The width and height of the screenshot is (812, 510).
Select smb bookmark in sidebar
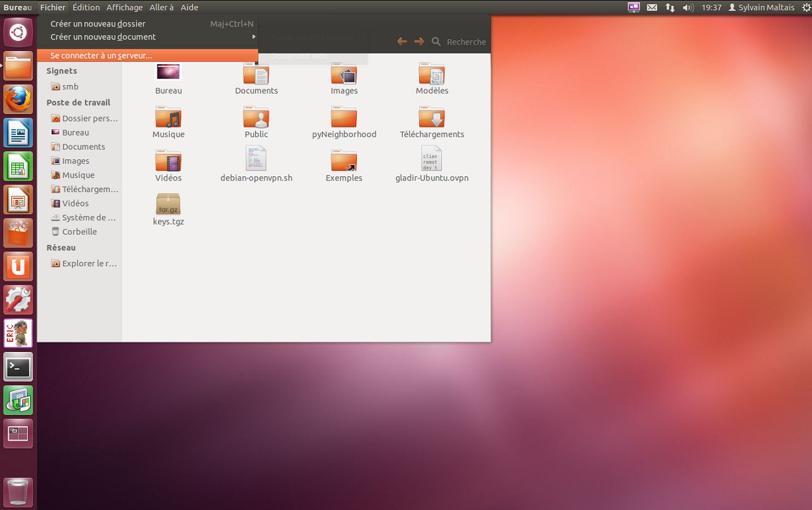(70, 87)
